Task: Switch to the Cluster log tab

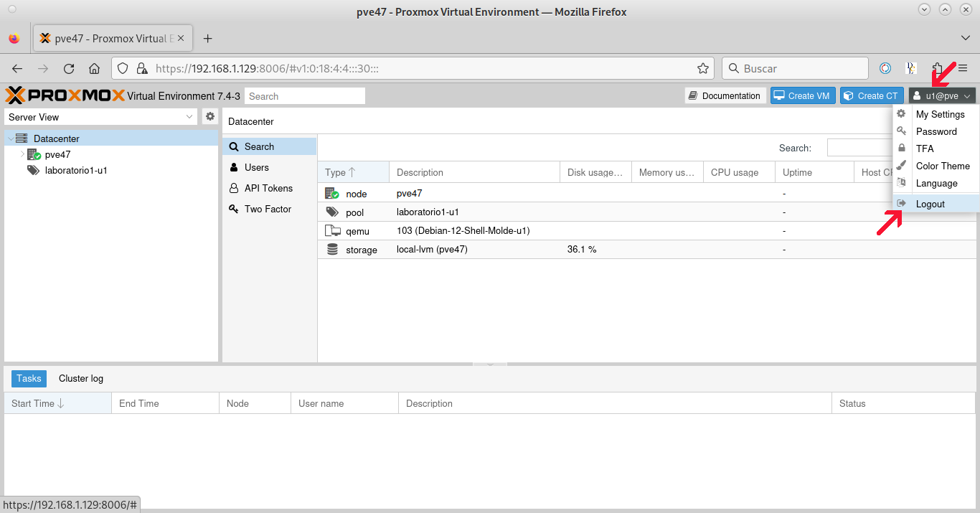Action: point(81,378)
